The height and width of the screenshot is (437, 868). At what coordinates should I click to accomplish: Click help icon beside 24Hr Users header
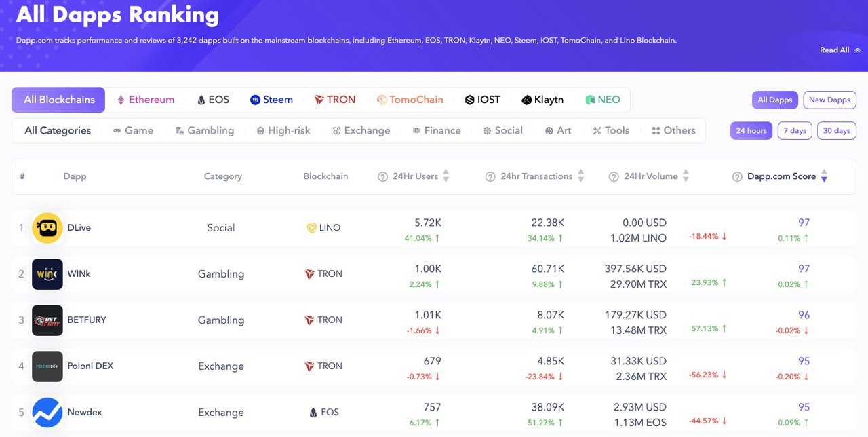point(382,176)
